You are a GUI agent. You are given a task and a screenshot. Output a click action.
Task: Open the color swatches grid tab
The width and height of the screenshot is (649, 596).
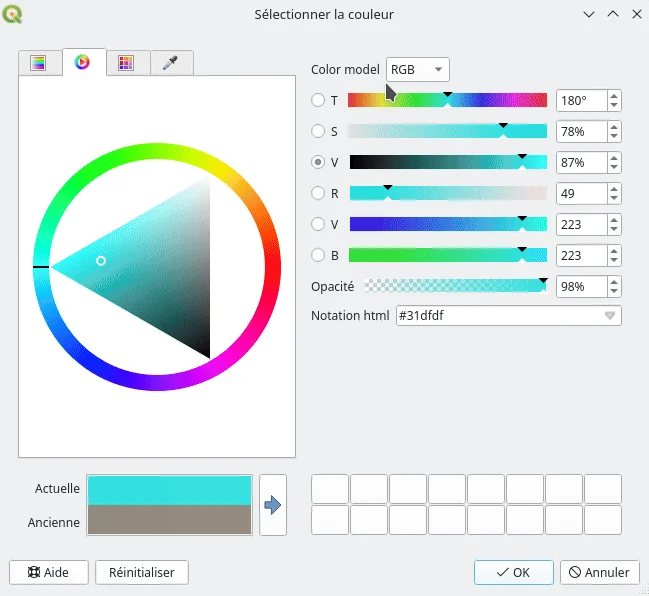126,63
